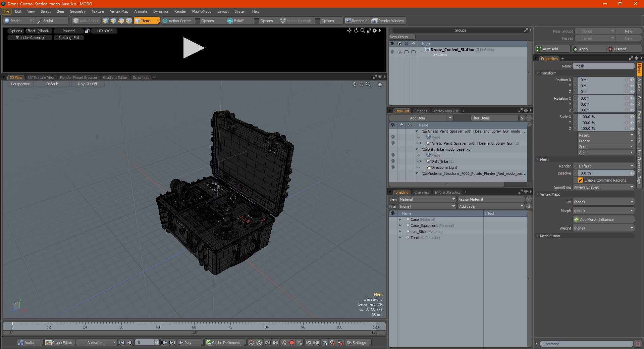Click frame 60 on timeline ruler

point(194,327)
